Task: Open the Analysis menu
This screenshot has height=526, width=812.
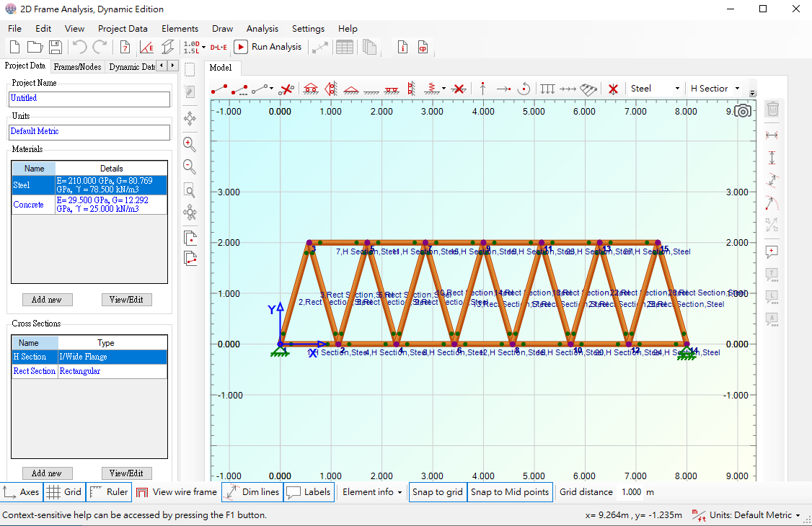Action: coord(262,29)
